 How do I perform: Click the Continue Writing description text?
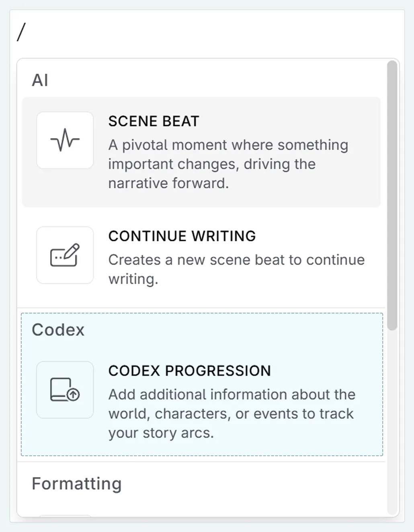coord(236,269)
